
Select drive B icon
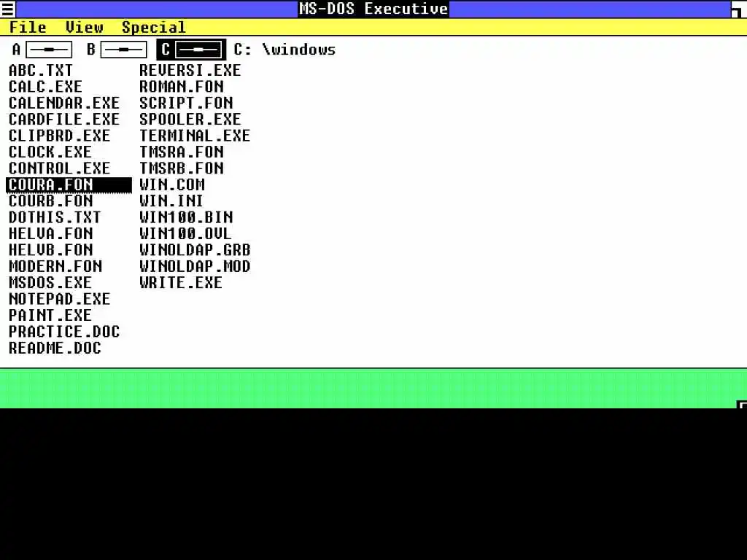tap(117, 50)
